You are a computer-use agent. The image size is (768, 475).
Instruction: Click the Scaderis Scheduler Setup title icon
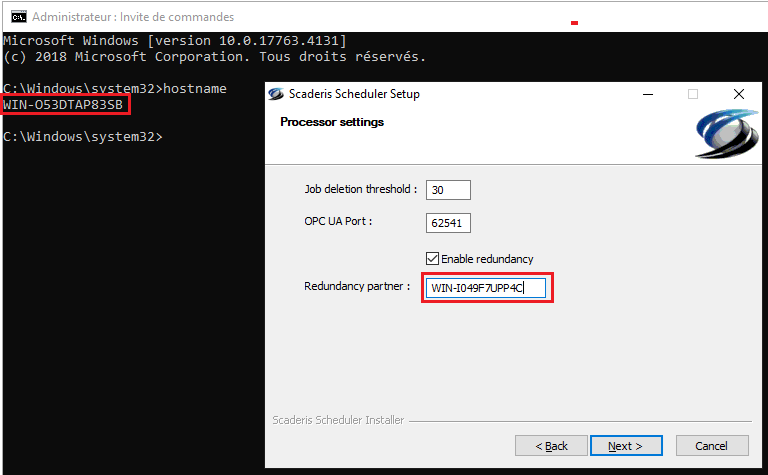pyautogui.click(x=277, y=94)
